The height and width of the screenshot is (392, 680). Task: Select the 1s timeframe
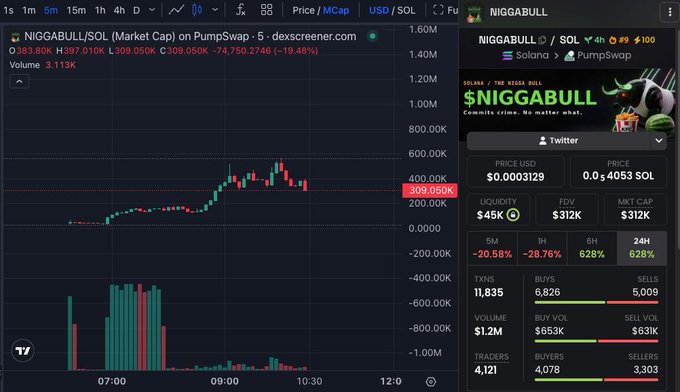point(8,10)
